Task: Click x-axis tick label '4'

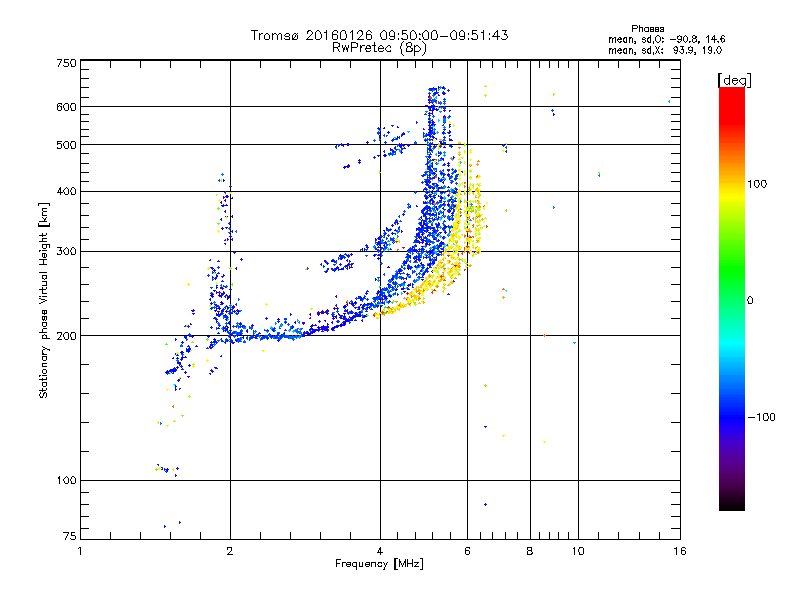Action: (380, 551)
